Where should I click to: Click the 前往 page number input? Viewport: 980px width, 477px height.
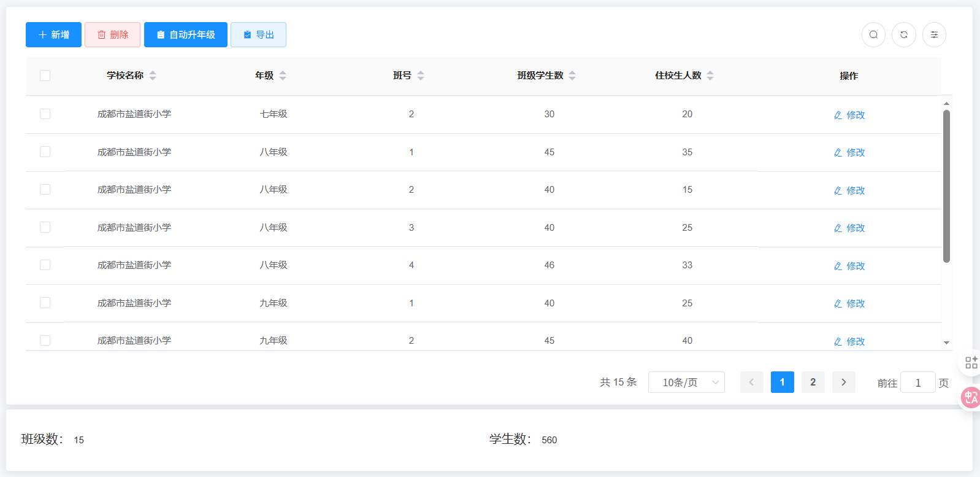point(917,383)
